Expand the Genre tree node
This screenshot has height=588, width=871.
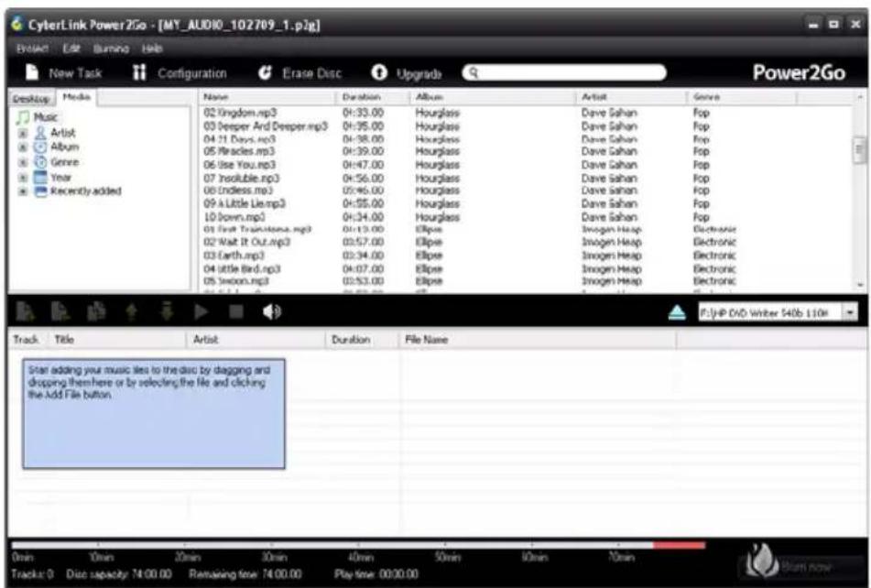23,163
